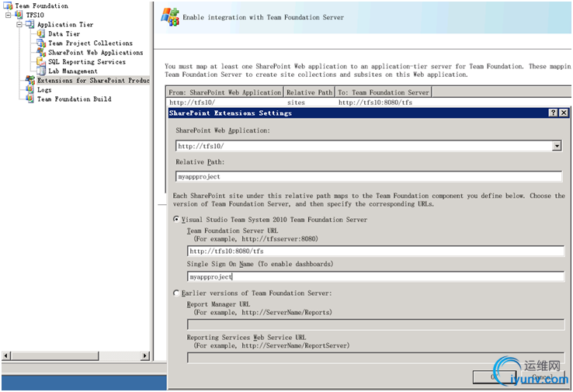
Task: Click the Application Tier icon
Action: [30, 25]
